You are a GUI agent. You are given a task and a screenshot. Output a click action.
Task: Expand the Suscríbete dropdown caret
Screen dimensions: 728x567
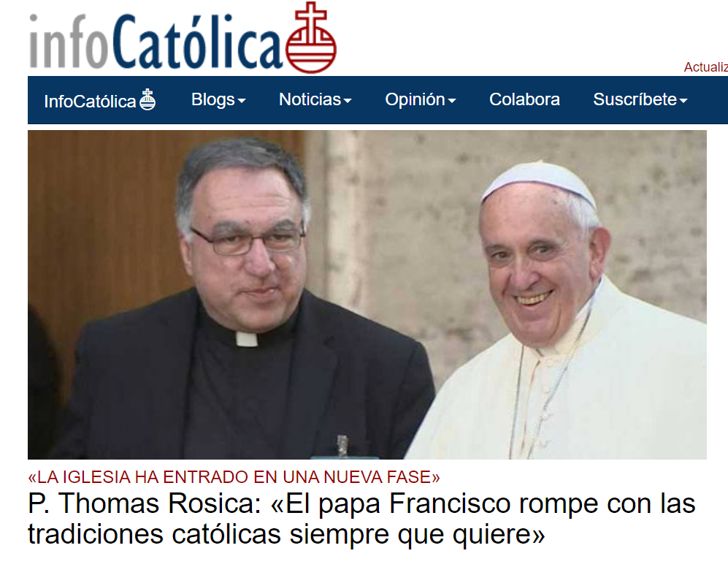tap(683, 100)
